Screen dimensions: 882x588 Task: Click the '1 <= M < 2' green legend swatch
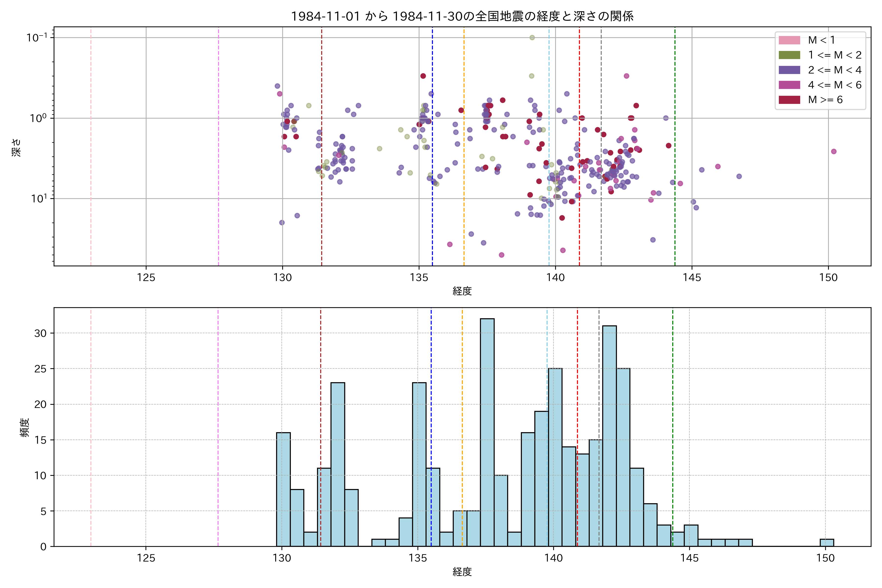(x=789, y=55)
